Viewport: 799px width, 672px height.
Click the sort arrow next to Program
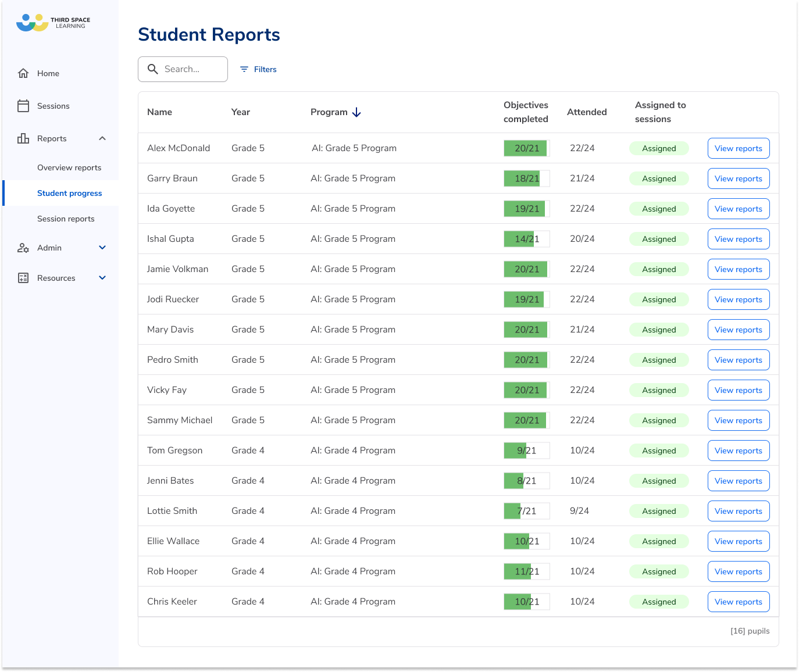click(356, 112)
